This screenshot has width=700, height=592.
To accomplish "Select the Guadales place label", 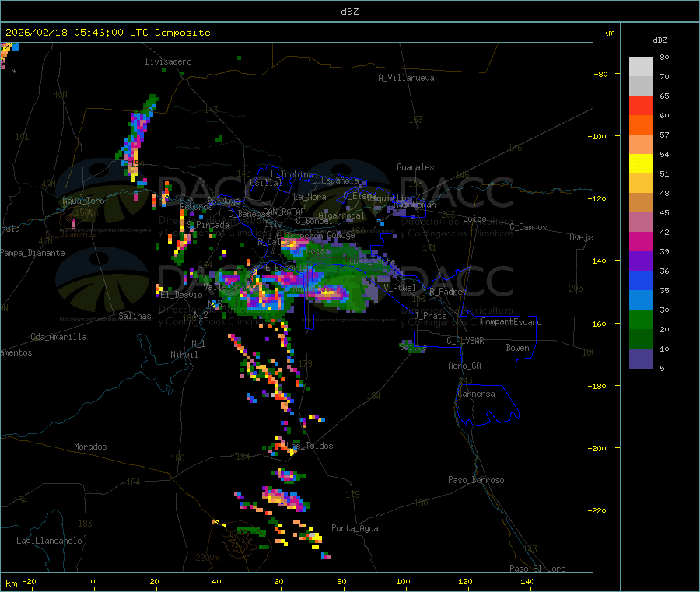I will point(415,167).
